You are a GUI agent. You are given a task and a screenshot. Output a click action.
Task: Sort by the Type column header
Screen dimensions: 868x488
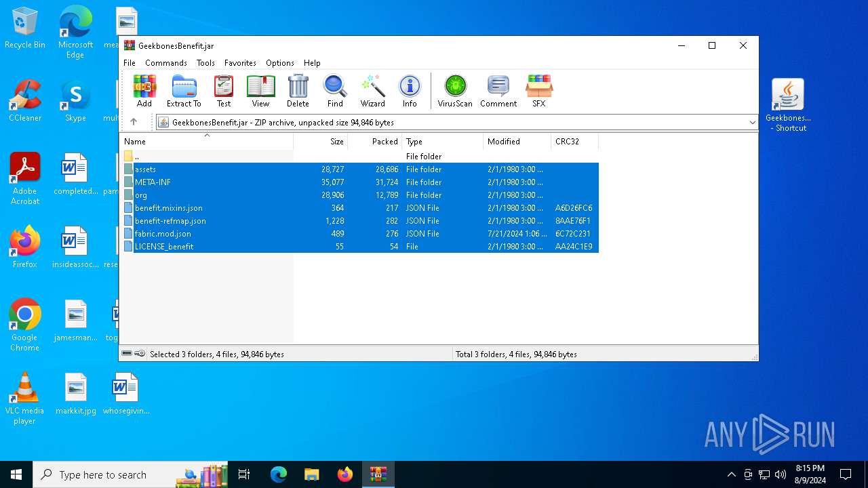click(x=442, y=142)
